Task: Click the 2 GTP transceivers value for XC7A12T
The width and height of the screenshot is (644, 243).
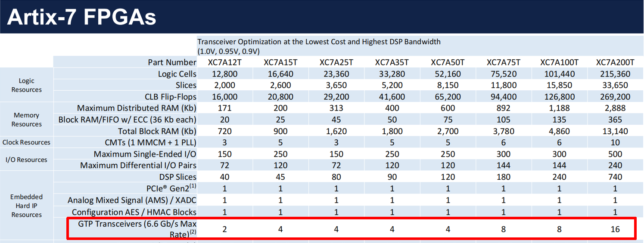Action: point(224,229)
